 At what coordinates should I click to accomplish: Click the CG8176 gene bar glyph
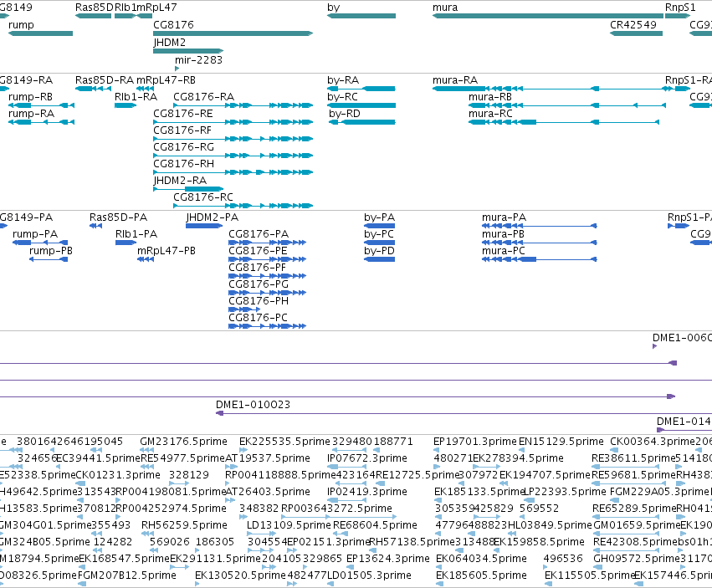click(x=233, y=33)
